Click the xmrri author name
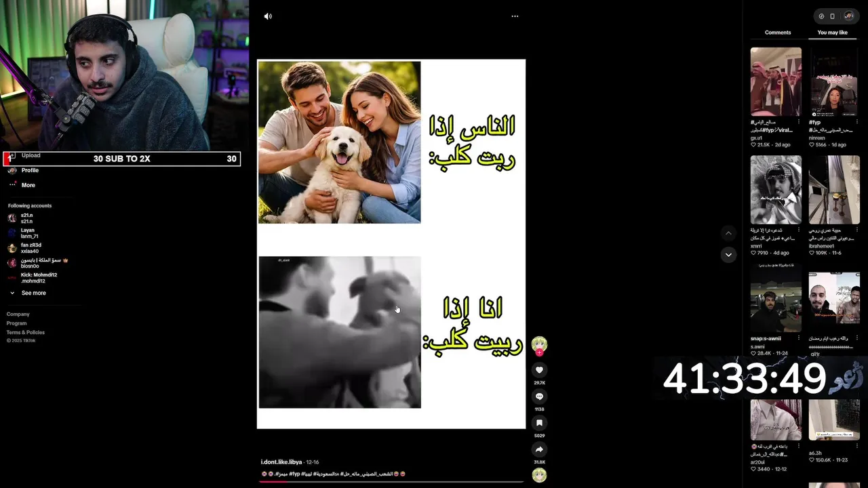 [x=757, y=245]
